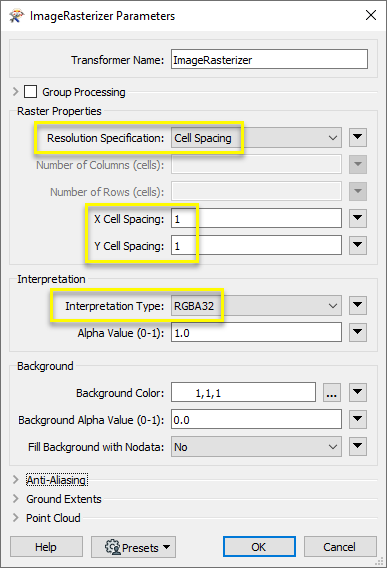Open the Resolution Specification dropdown
This screenshot has width=387, height=568.
click(x=256, y=138)
